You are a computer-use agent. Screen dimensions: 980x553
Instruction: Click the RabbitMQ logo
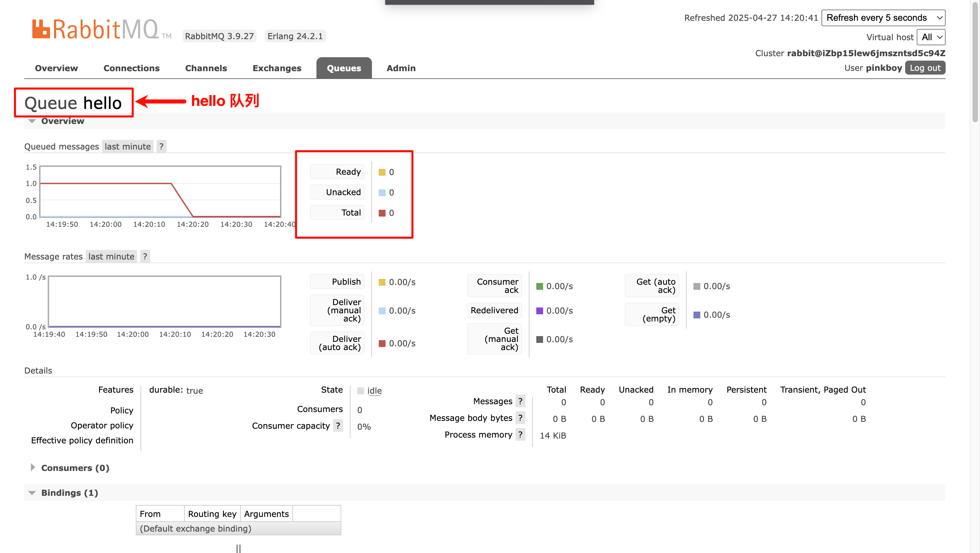coord(95,30)
